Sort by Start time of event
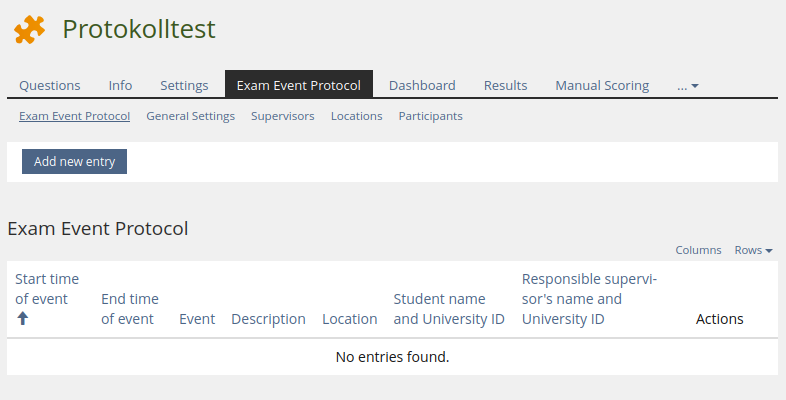This screenshot has height=400, width=786. click(46, 288)
